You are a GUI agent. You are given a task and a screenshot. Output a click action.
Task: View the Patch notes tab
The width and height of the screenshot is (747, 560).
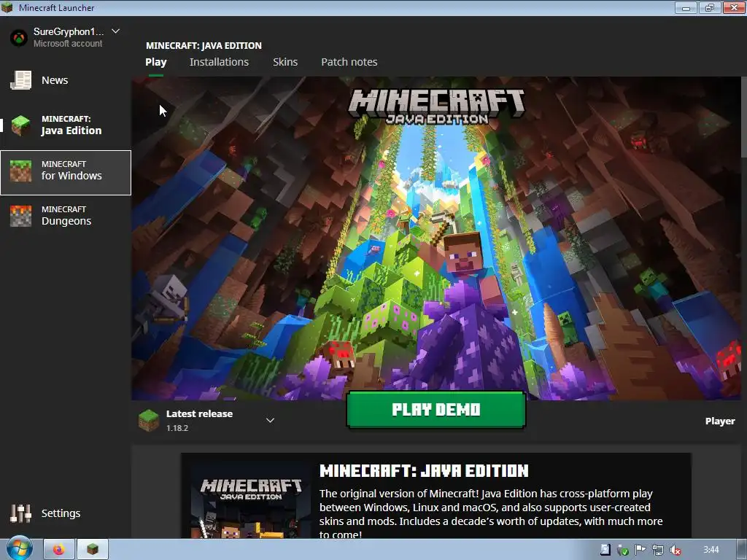pyautogui.click(x=349, y=62)
